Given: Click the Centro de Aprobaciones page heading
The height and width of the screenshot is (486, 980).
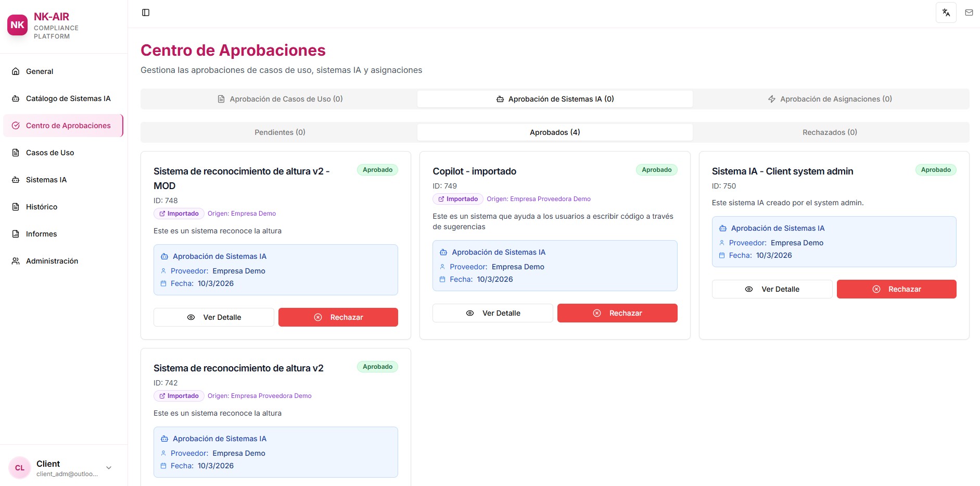Looking at the screenshot, I should 233,50.
